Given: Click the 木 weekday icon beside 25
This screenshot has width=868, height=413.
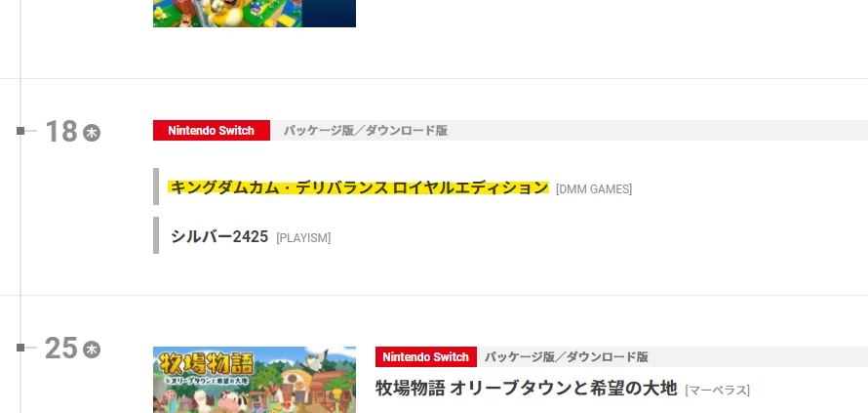Looking at the screenshot, I should (x=92, y=350).
